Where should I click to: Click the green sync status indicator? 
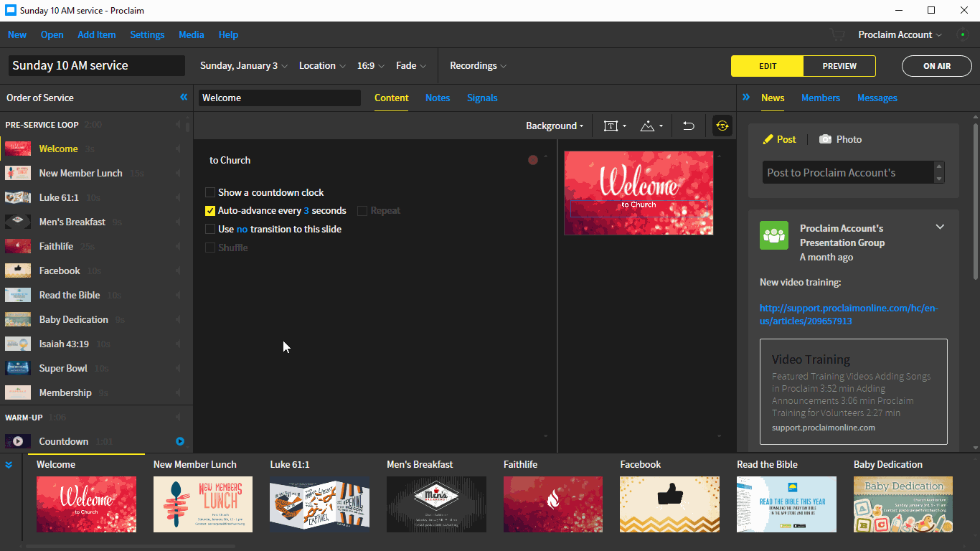coord(963,34)
